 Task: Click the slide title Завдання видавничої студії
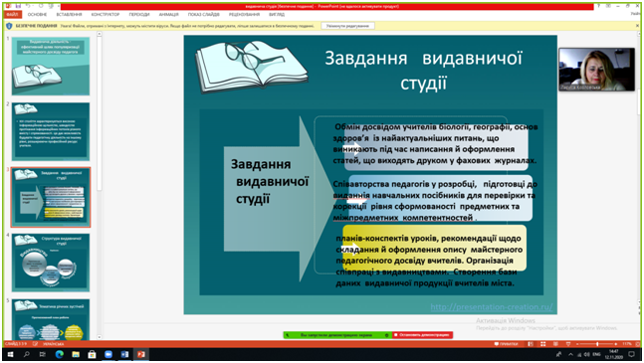[423, 70]
